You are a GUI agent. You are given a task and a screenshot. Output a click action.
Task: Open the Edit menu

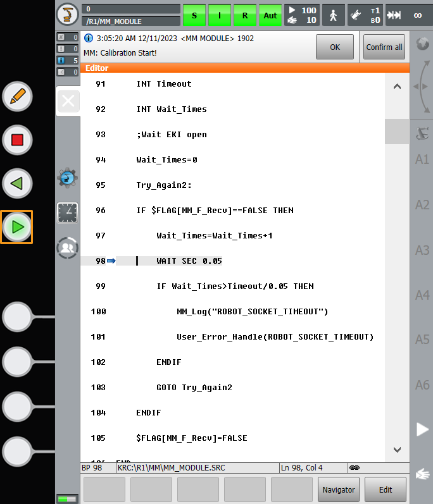(x=386, y=489)
